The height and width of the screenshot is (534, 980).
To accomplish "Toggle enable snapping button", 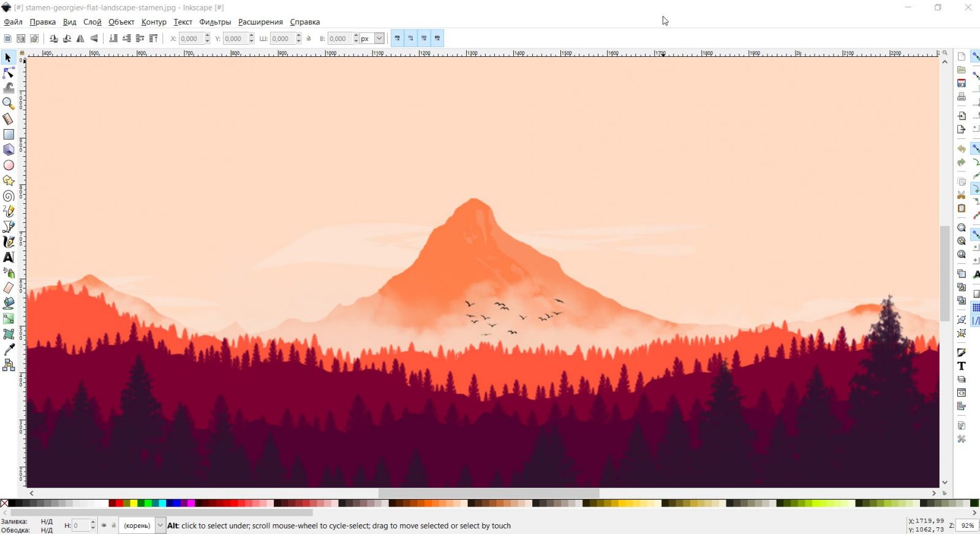I will tap(976, 56).
